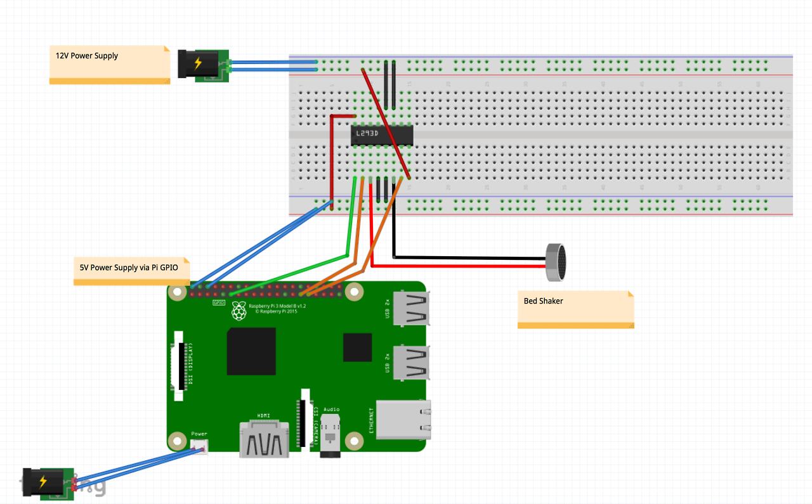Click the DC barrel jack beside 12V note
The image size is (812, 504).
point(204,65)
